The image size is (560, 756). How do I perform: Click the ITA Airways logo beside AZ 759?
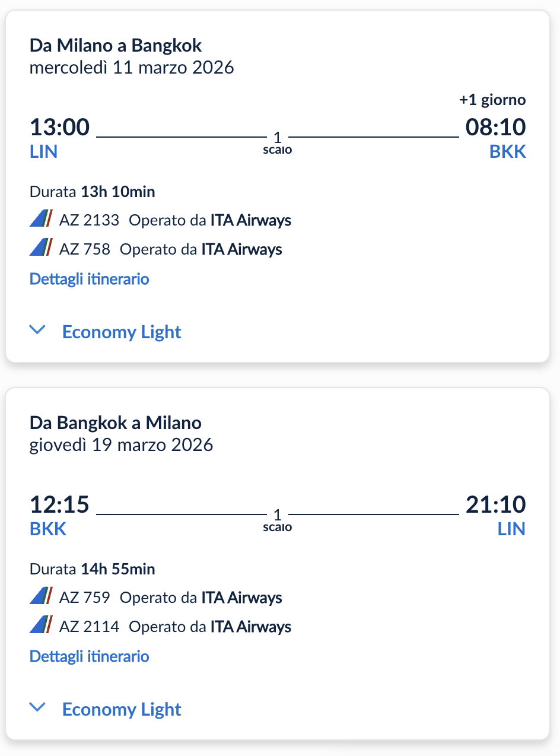coord(42,596)
